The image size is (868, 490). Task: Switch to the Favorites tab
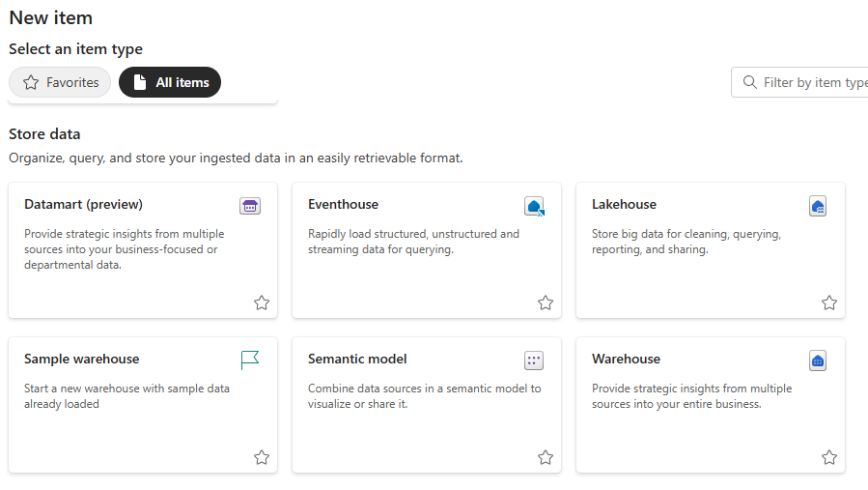point(61,82)
